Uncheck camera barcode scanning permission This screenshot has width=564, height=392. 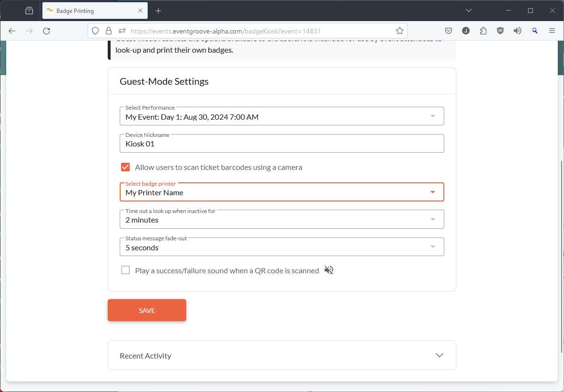(x=125, y=167)
